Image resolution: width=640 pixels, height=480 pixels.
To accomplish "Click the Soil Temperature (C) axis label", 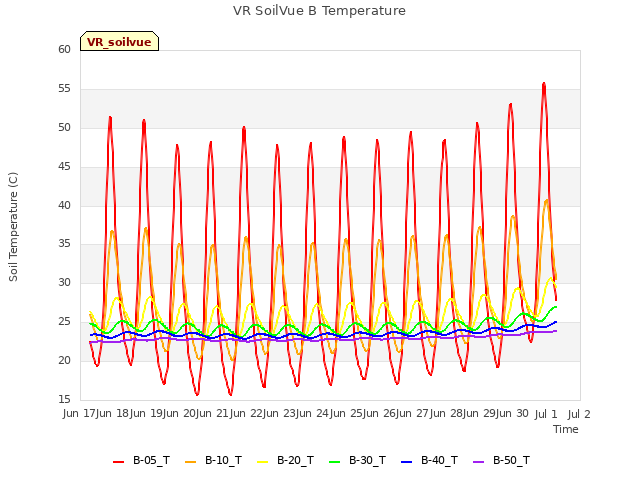I will (13, 227).
